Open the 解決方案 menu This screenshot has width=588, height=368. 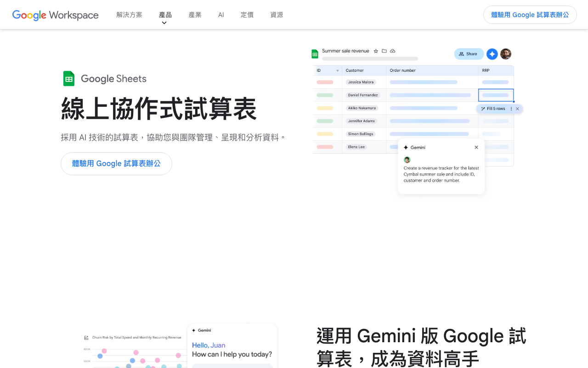(129, 15)
